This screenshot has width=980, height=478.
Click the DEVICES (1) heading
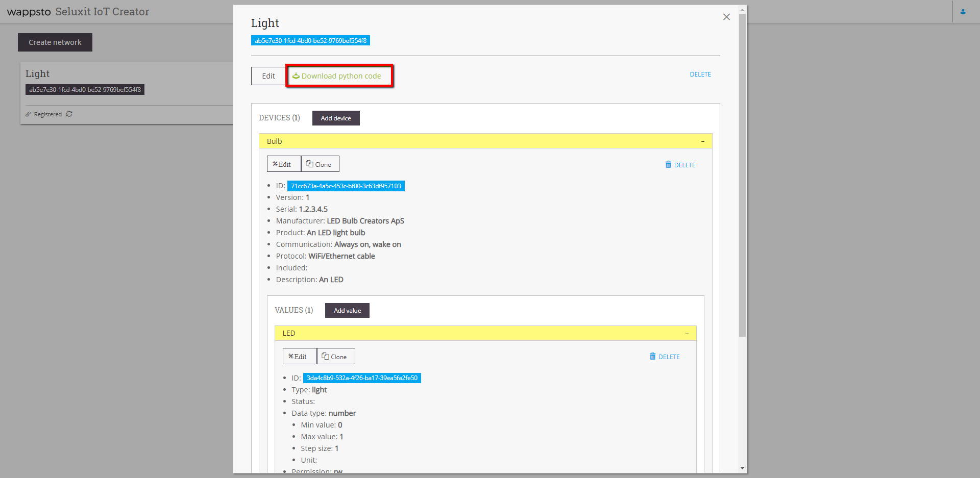[x=279, y=118]
